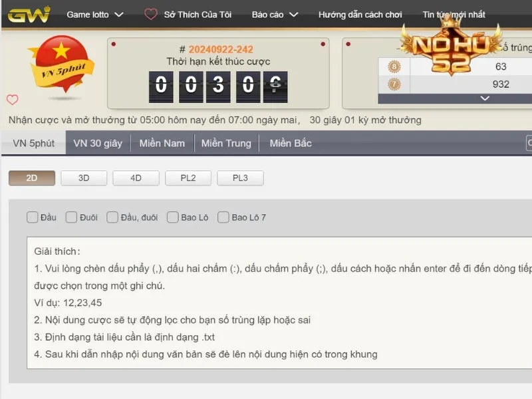Click the heart icon beside Sở Thích Của Tôi
Viewport: 532px width, 399px height.
pyautogui.click(x=151, y=14)
